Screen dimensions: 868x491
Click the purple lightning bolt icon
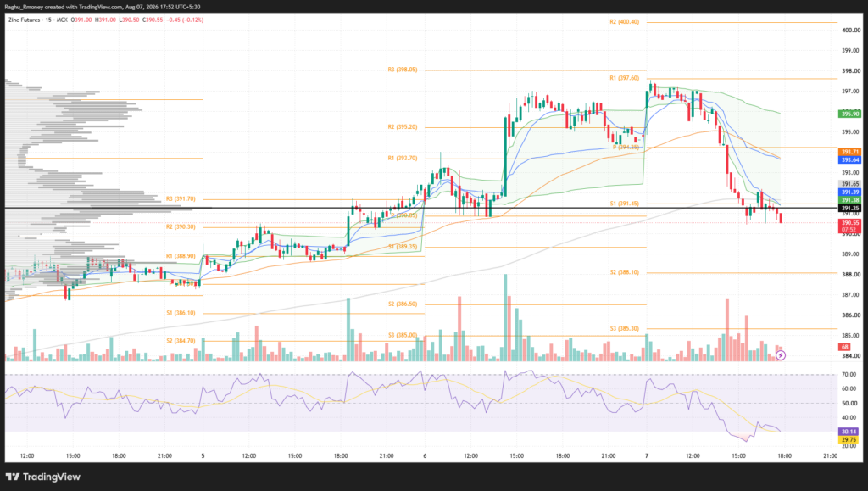(x=781, y=355)
